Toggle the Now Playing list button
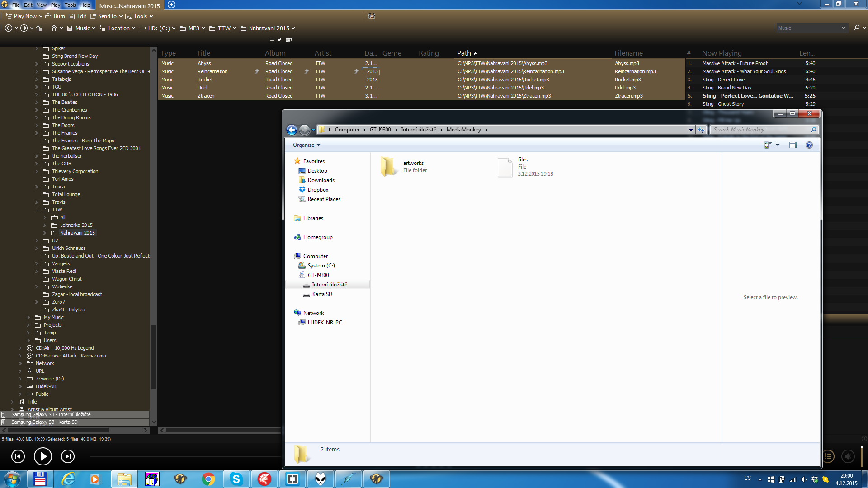Viewport: 868px width, 488px height. click(x=828, y=456)
